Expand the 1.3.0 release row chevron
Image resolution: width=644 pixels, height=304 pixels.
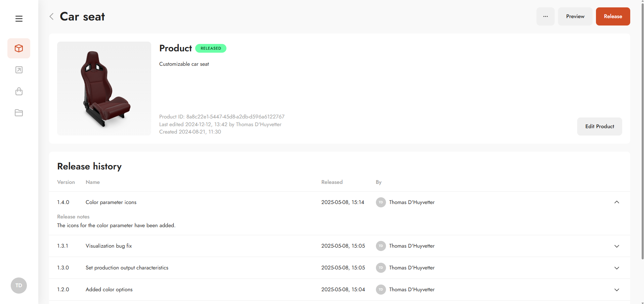616,268
